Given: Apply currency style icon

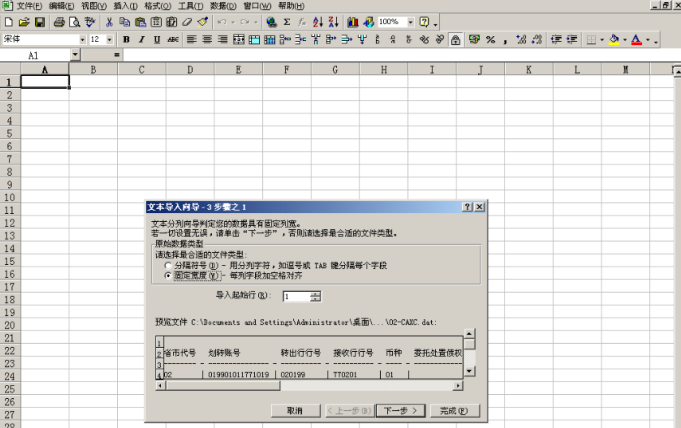Looking at the screenshot, I should [474, 40].
